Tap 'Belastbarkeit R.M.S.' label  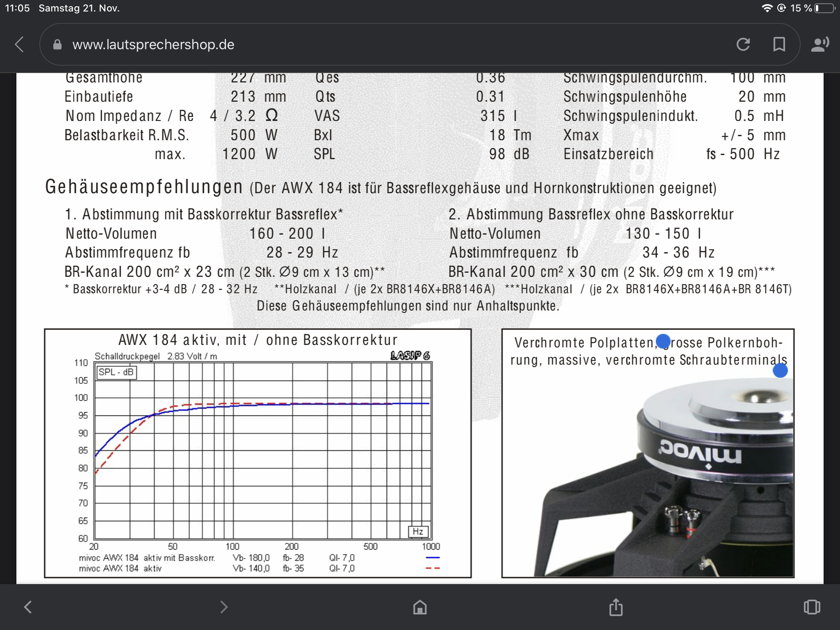(x=127, y=135)
